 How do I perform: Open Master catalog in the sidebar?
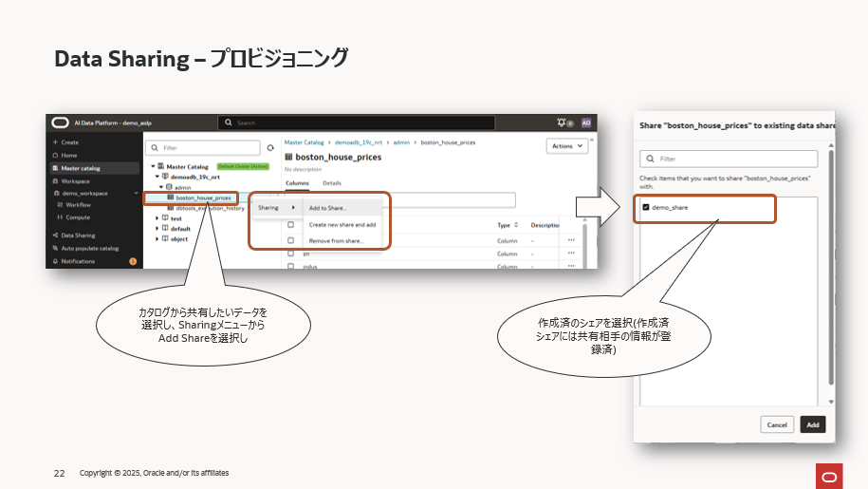click(94, 168)
